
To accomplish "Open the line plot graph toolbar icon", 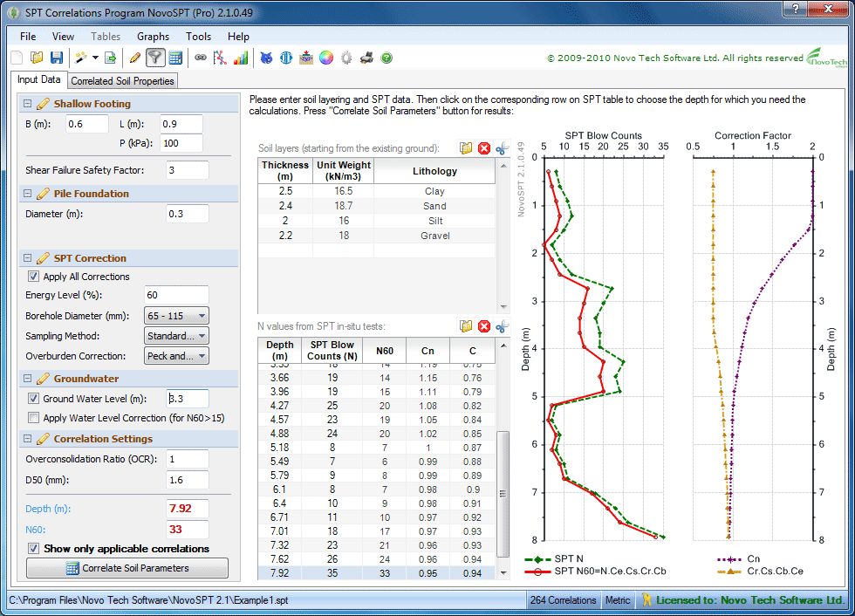I will 220,58.
